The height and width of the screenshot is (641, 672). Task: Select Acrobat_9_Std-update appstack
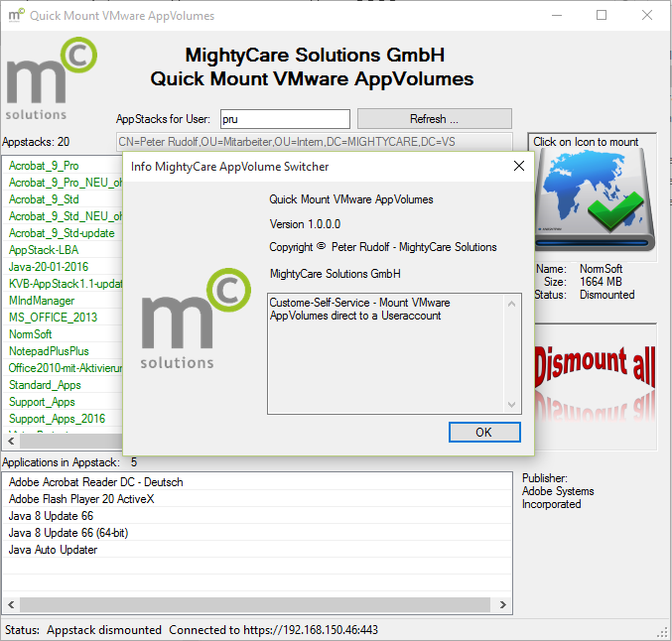point(62,233)
